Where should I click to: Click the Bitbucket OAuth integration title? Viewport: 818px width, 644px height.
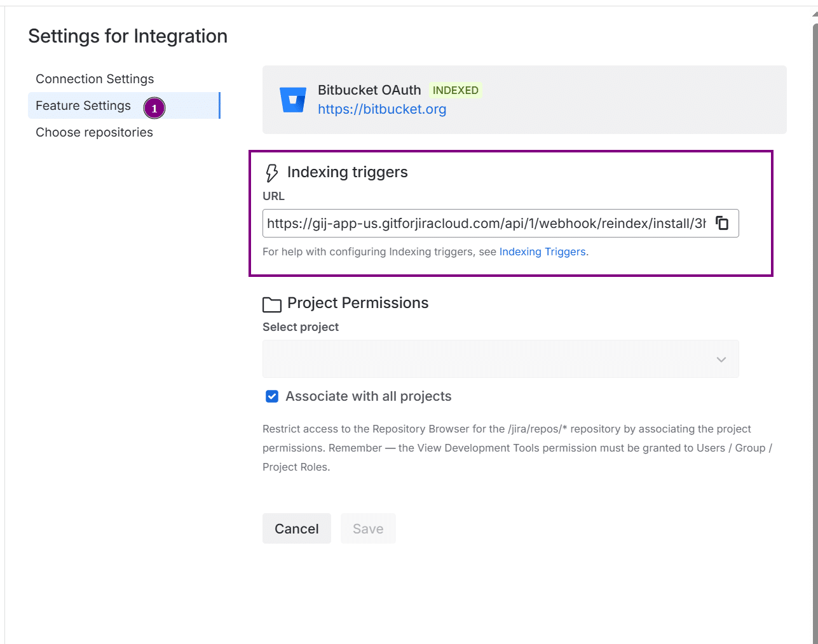(x=369, y=90)
